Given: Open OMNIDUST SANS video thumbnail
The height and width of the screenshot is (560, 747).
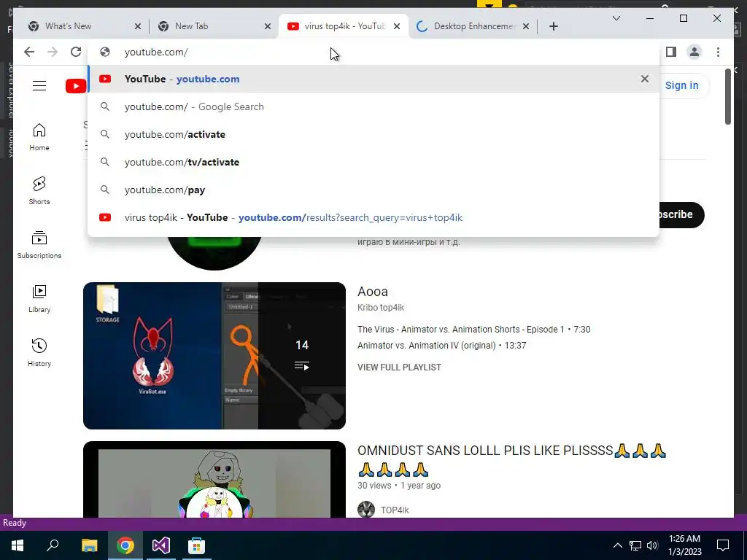Looking at the screenshot, I should (214, 479).
